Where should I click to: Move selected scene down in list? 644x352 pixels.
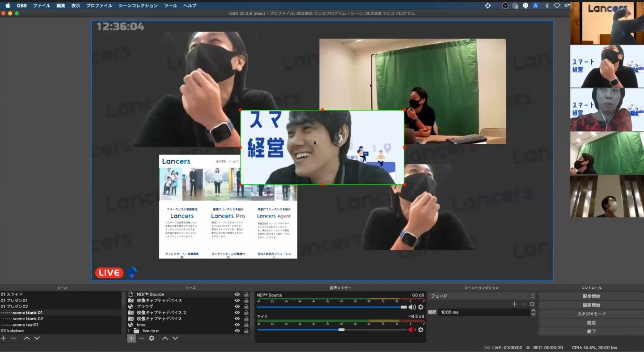(37, 339)
